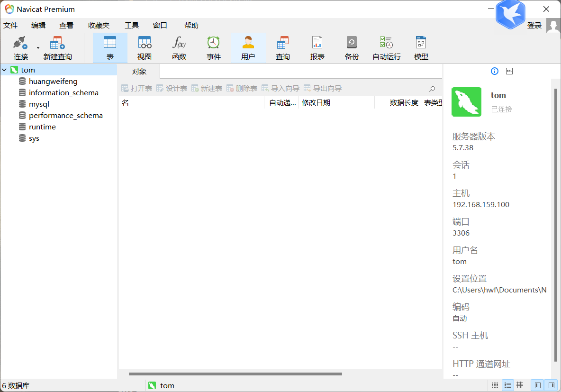Switch to the 对象 tab

[139, 72]
